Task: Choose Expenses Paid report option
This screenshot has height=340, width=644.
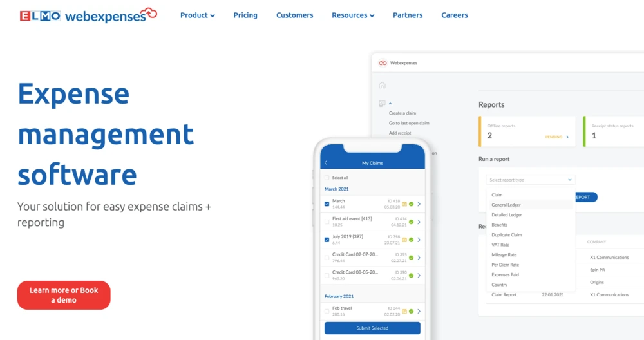Action: 505,275
